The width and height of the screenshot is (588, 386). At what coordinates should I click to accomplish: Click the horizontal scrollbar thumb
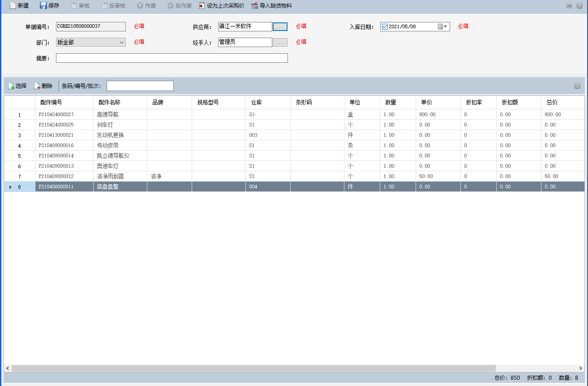tap(253, 368)
